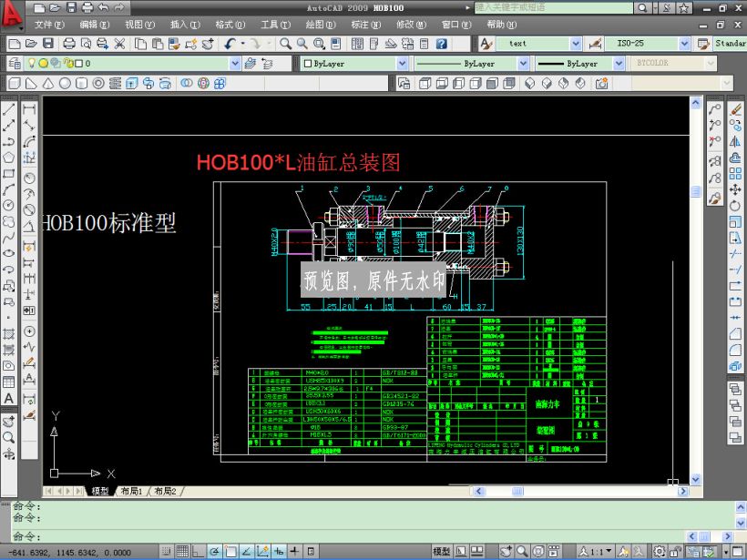Select the Sphere modeling tool

coord(65,84)
